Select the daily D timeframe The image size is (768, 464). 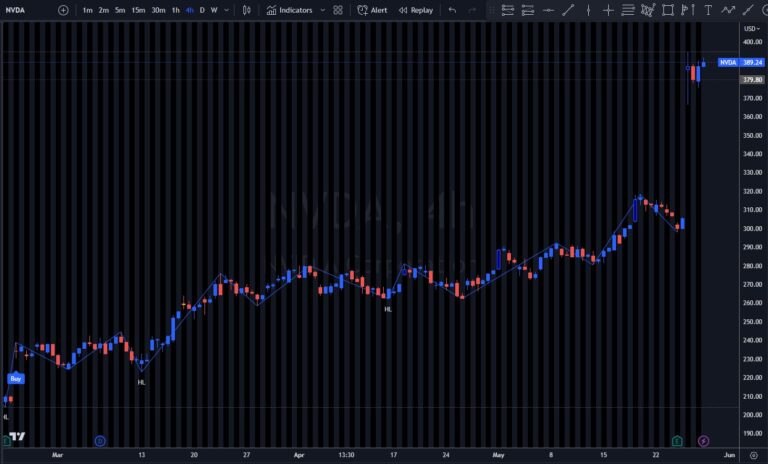[x=202, y=10]
